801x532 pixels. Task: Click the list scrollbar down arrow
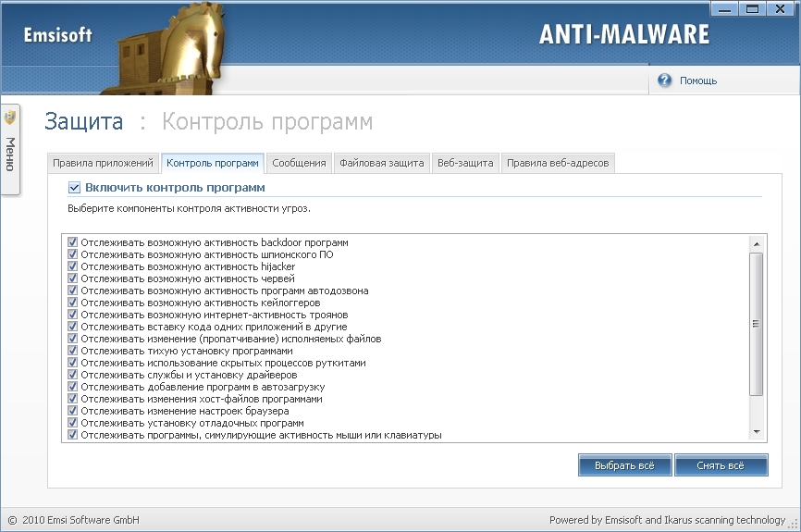tap(757, 432)
